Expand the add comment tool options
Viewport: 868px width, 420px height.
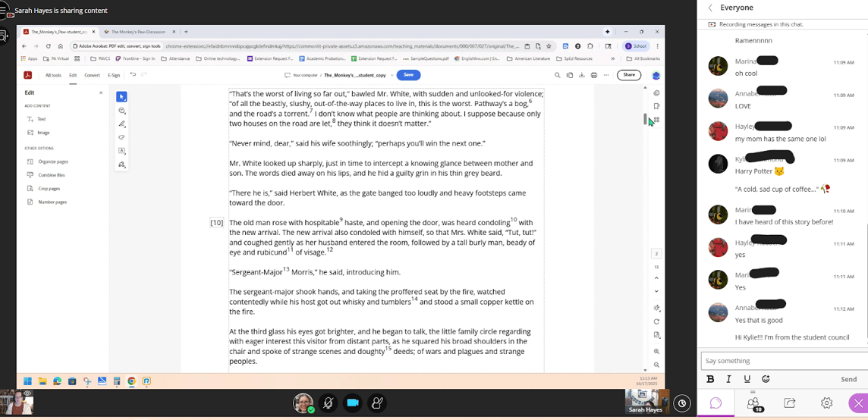click(121, 111)
